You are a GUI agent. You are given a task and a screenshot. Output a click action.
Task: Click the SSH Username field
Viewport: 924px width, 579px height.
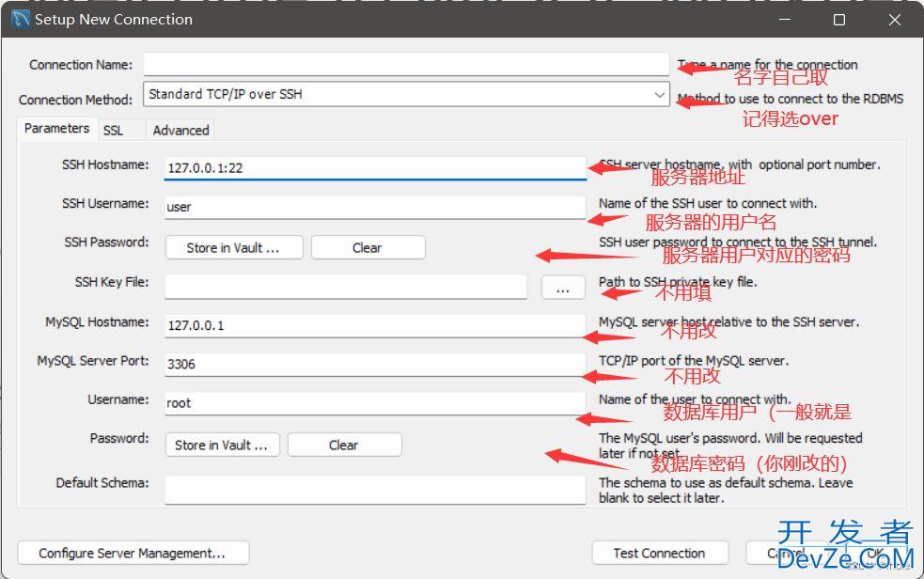click(375, 208)
